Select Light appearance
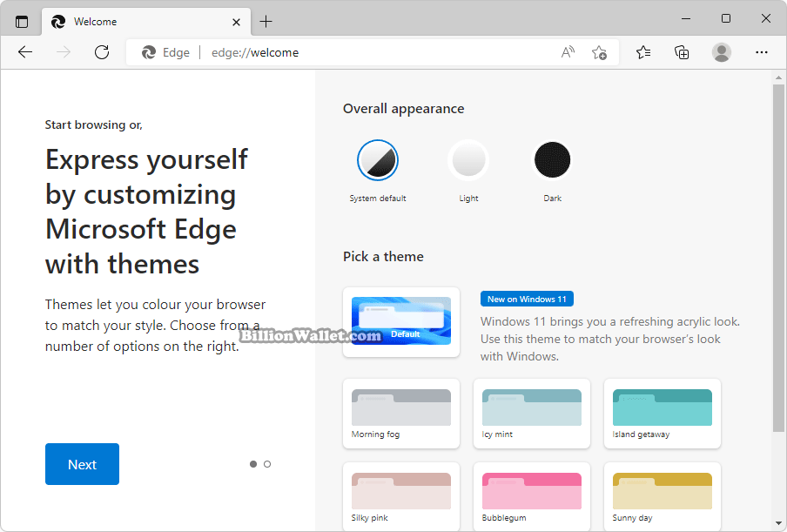This screenshot has height=532, width=787. coord(468,160)
